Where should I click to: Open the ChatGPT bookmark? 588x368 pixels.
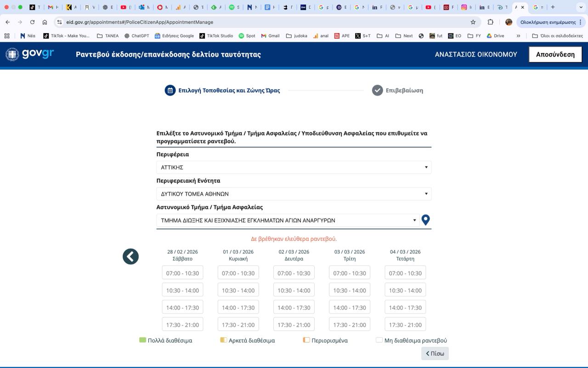point(136,36)
